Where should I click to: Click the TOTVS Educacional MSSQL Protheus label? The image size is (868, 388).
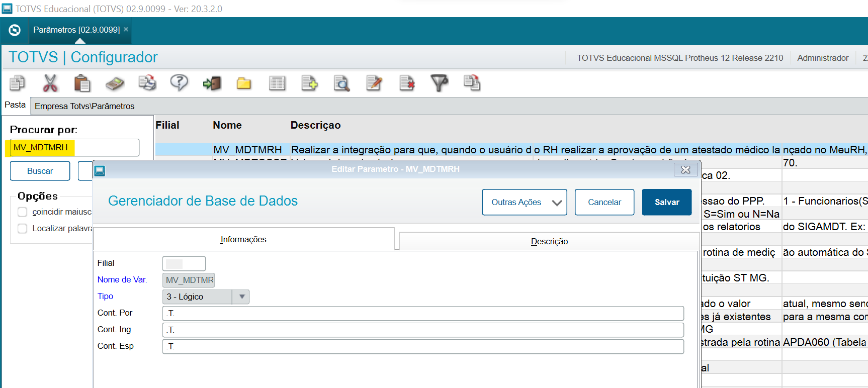click(x=680, y=58)
